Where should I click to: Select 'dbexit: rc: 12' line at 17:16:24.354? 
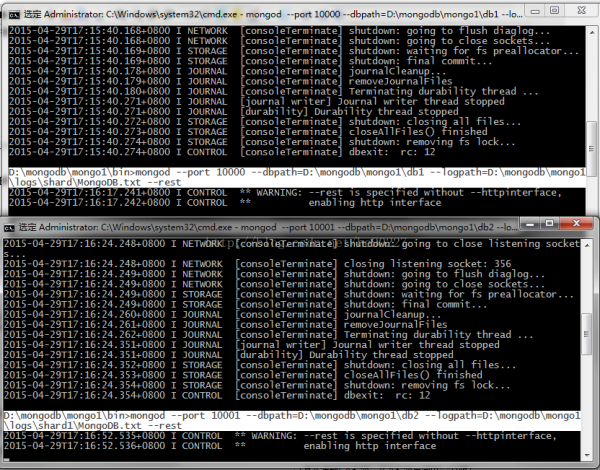(x=217, y=395)
